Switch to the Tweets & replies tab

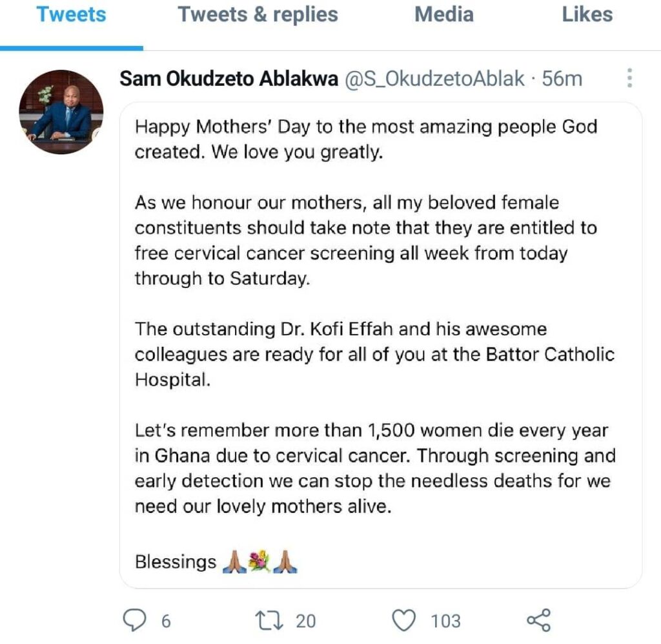click(x=258, y=14)
